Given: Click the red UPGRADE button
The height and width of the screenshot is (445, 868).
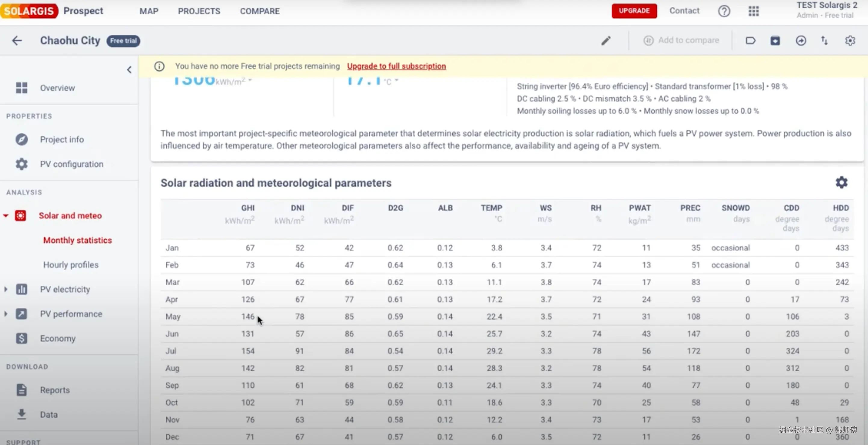Looking at the screenshot, I should (x=634, y=11).
